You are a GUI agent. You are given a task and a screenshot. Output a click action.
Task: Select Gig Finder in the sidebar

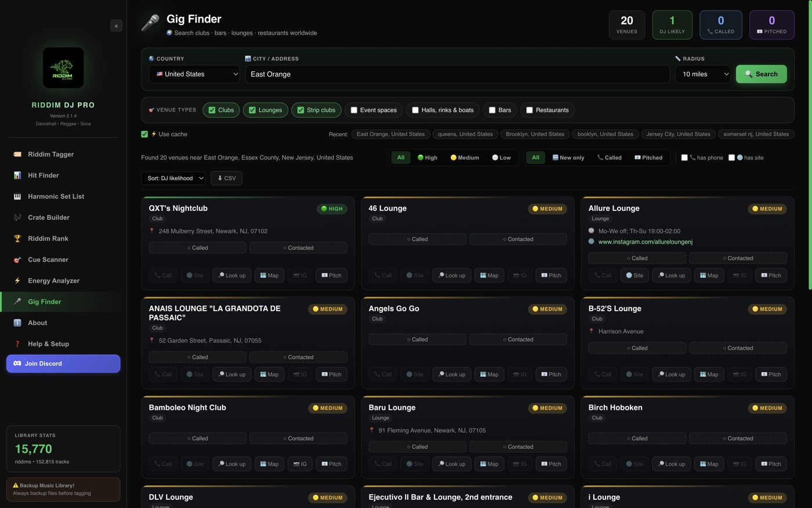63,302
